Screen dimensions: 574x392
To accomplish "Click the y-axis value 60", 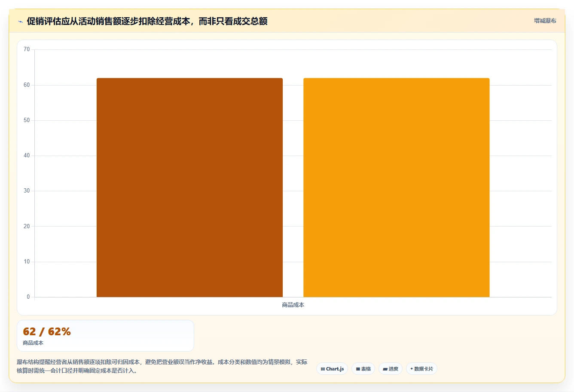I will click(27, 85).
